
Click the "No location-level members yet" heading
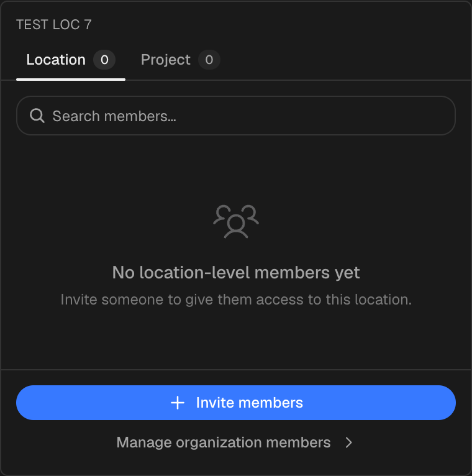tap(236, 273)
